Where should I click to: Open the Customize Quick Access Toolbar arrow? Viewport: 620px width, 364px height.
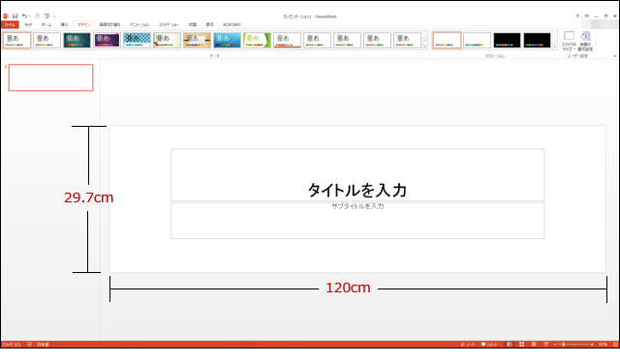(x=54, y=16)
